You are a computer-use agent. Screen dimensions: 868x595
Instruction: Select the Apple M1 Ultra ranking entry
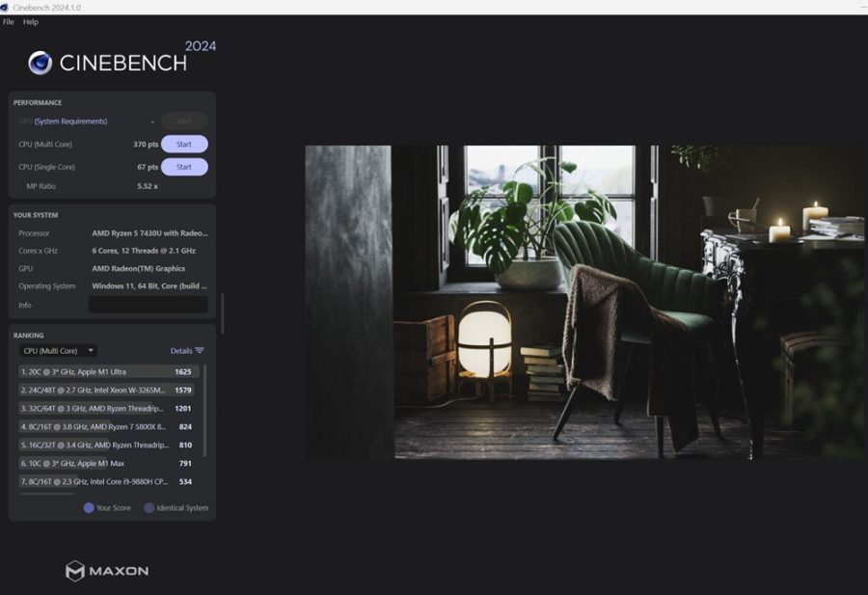click(106, 371)
